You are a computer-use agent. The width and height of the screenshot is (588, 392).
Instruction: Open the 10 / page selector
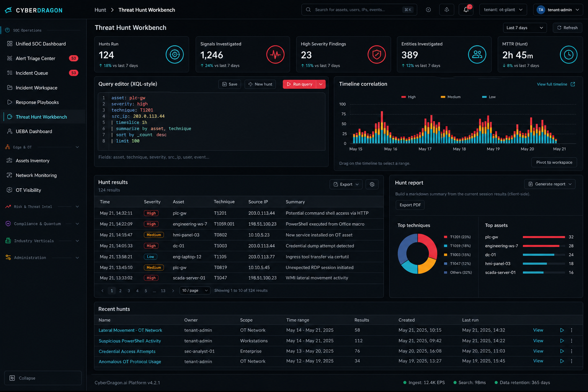tap(195, 291)
